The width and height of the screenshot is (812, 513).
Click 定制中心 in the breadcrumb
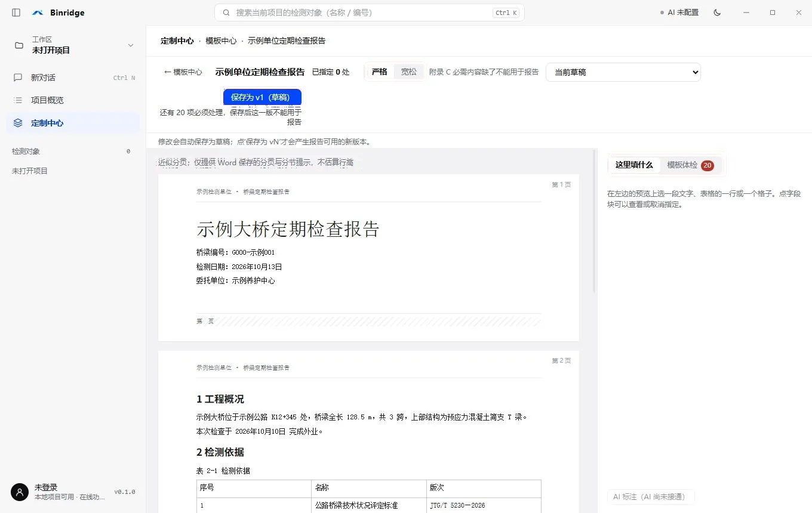click(x=177, y=41)
